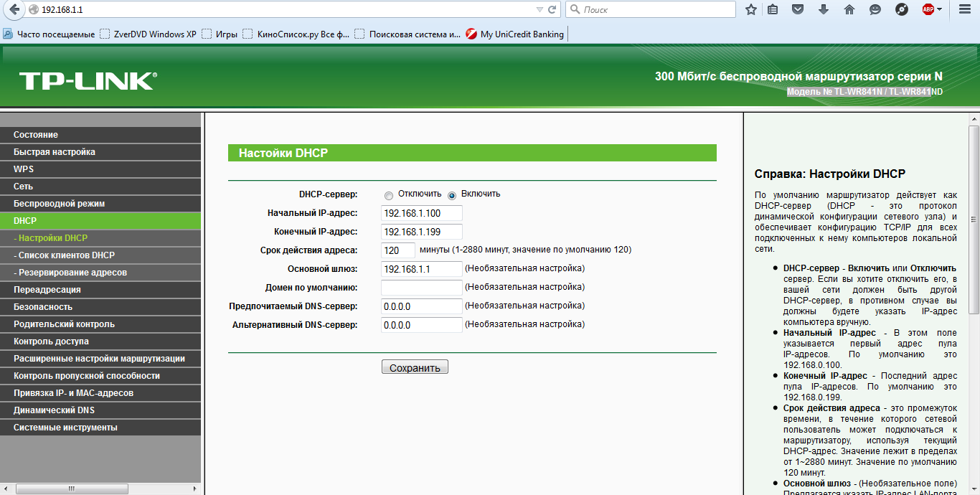Bookmark this page with star icon
This screenshot has width=980, height=495.
pos(751,9)
